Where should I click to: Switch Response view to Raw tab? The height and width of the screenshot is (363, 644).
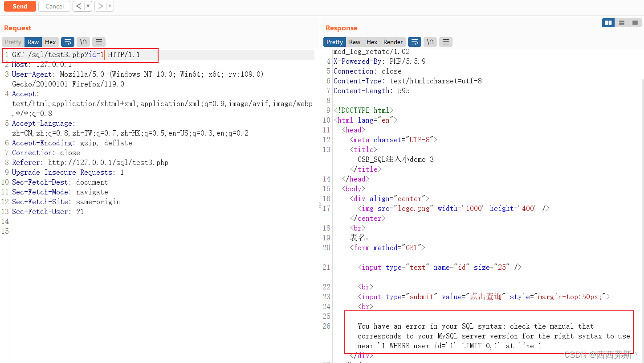(355, 42)
